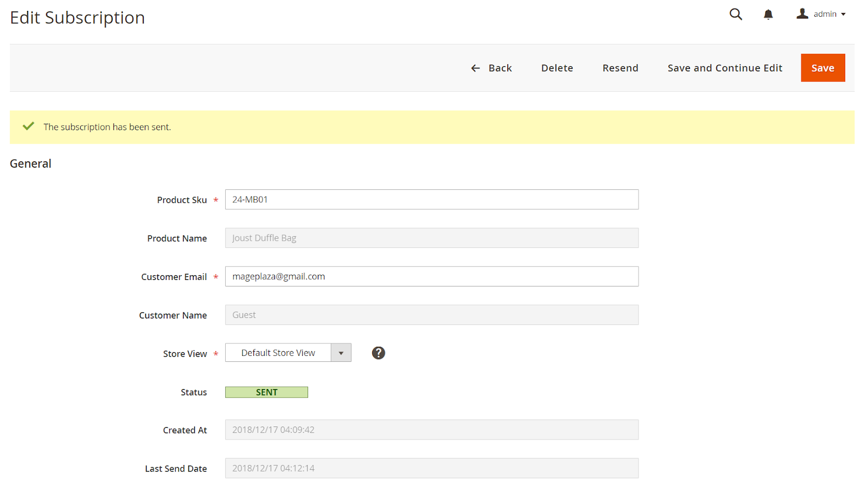Click the Customer Name Guest field
The height and width of the screenshot is (497, 868).
click(x=431, y=315)
